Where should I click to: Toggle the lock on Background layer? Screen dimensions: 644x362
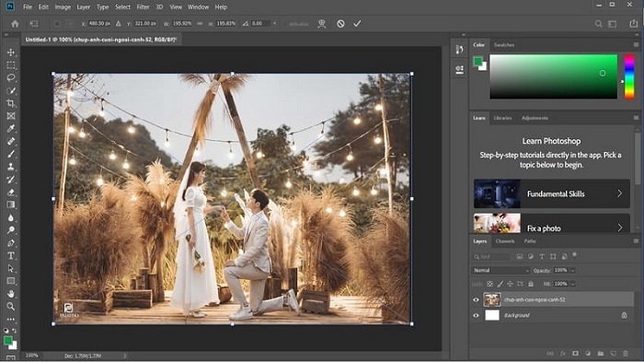pyautogui.click(x=625, y=315)
